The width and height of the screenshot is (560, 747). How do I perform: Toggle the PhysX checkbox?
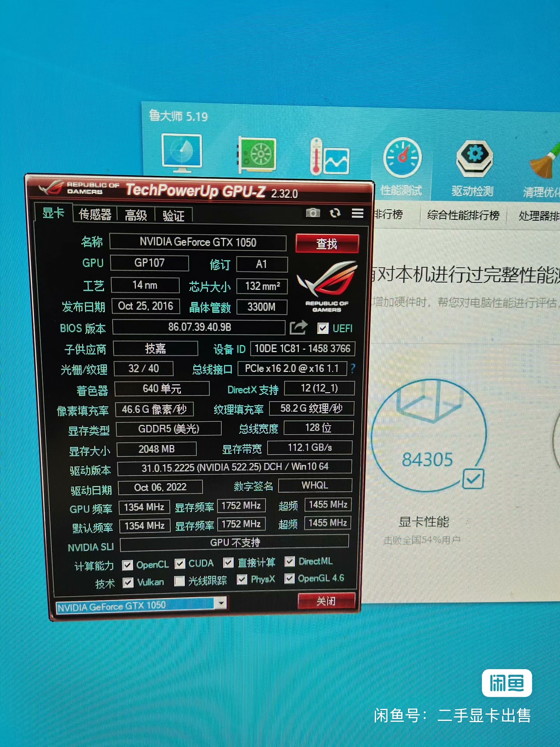click(242, 580)
